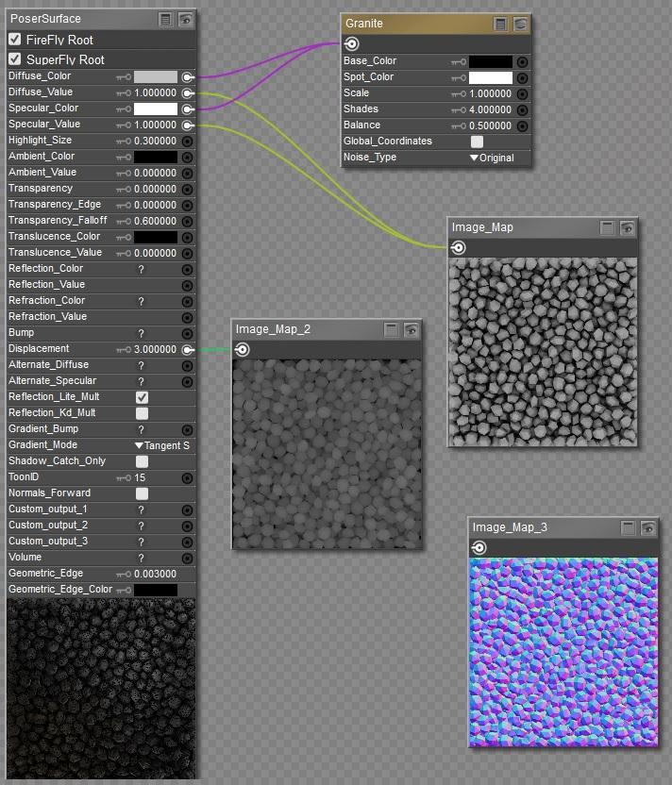This screenshot has height=785, width=672.
Task: Edit Granite Balance value 0.500000
Action: [490, 126]
